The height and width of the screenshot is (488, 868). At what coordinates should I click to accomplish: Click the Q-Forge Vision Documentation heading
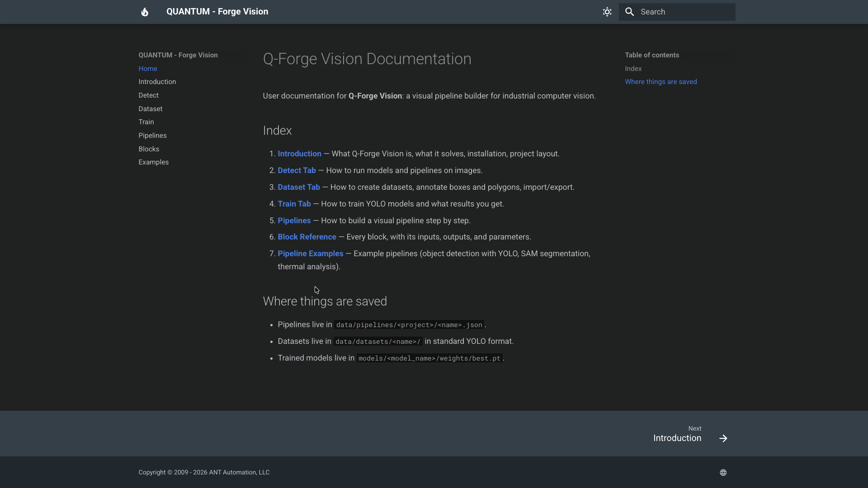point(367,59)
